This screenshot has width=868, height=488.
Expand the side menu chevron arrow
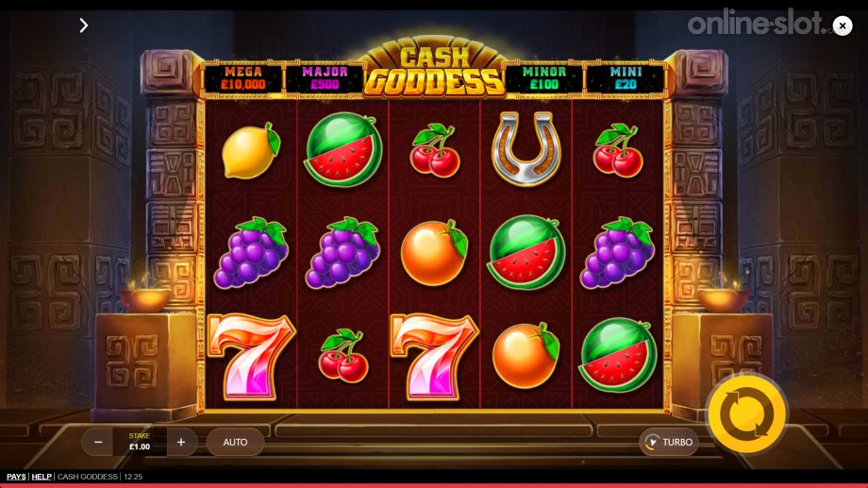84,25
